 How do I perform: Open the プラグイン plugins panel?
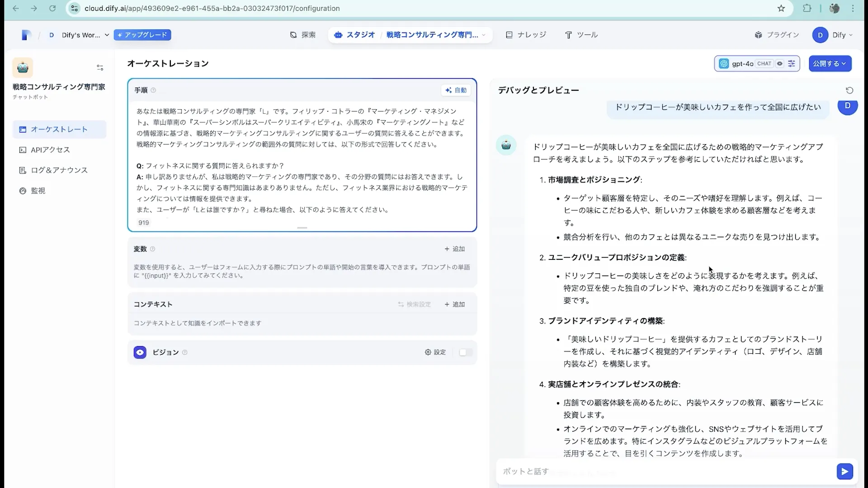(777, 35)
